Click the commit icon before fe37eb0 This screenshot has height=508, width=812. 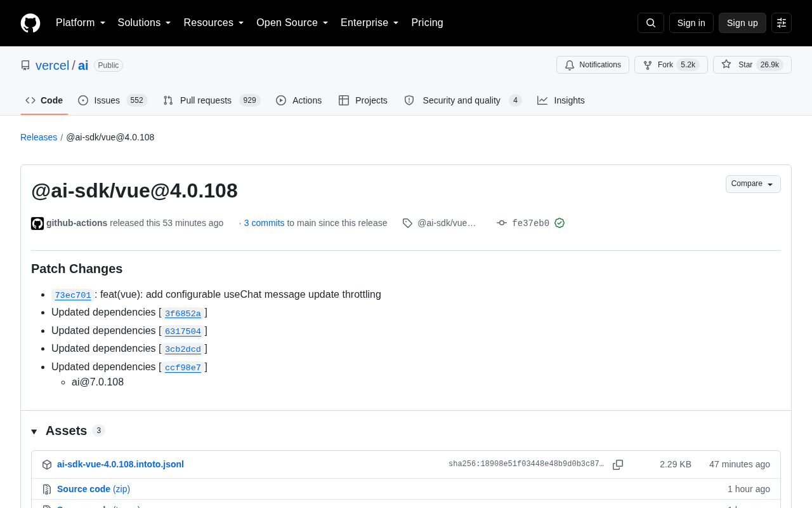click(x=502, y=223)
